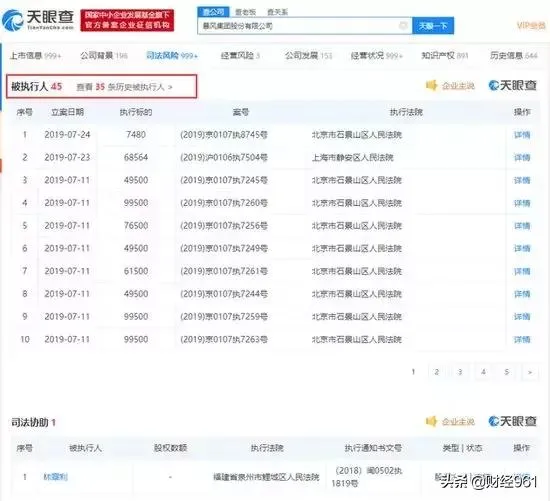The height and width of the screenshot is (501, 550).
Task: Open the 上市信息 tab
Action: pyautogui.click(x=35, y=55)
